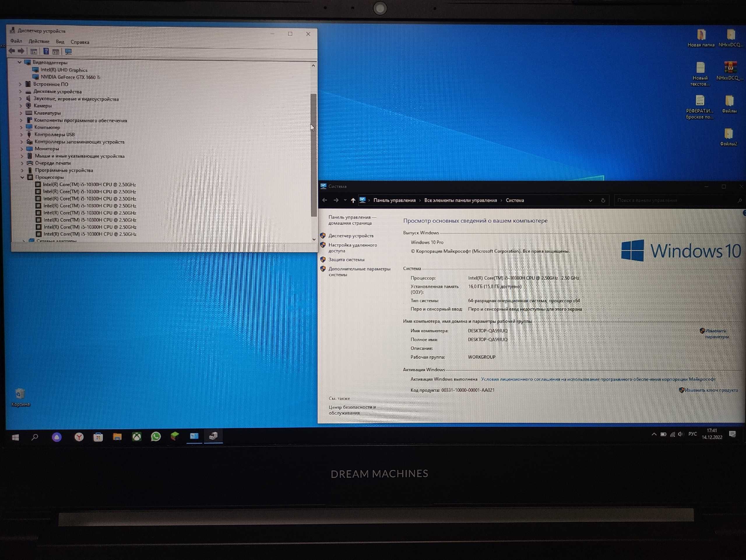Select the Новая папка desktop folder
The image size is (746, 560).
701,38
